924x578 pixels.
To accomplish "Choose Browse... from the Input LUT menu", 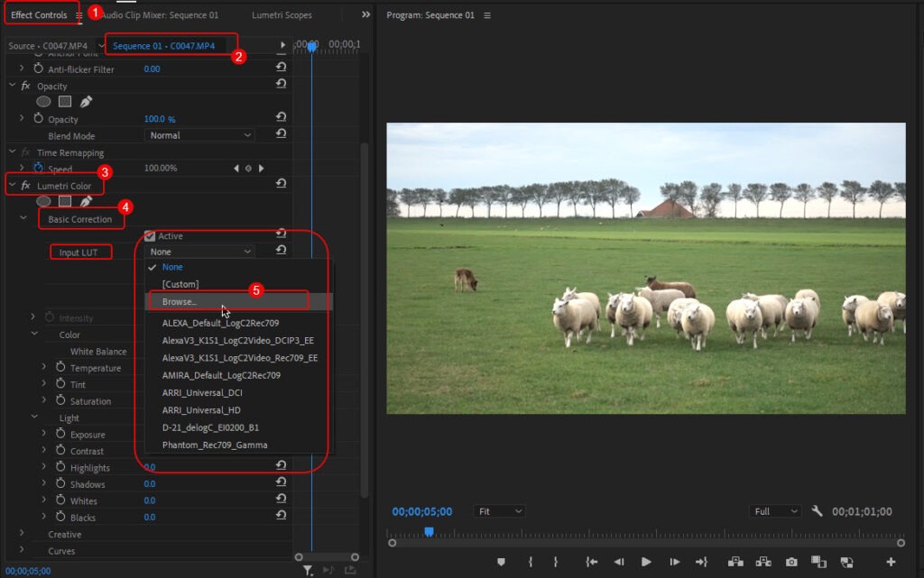I will [x=179, y=301].
